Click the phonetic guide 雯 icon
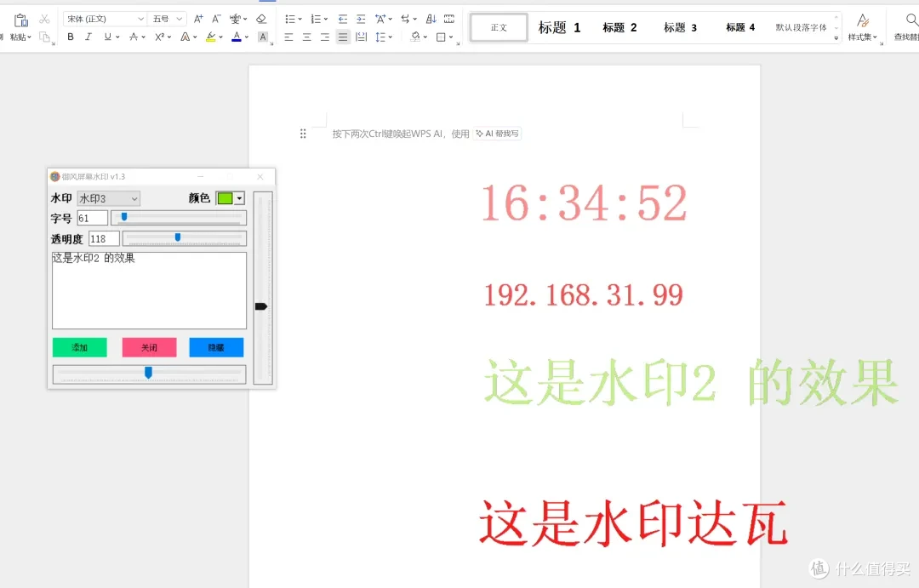The height and width of the screenshot is (588, 919). pyautogui.click(x=235, y=19)
